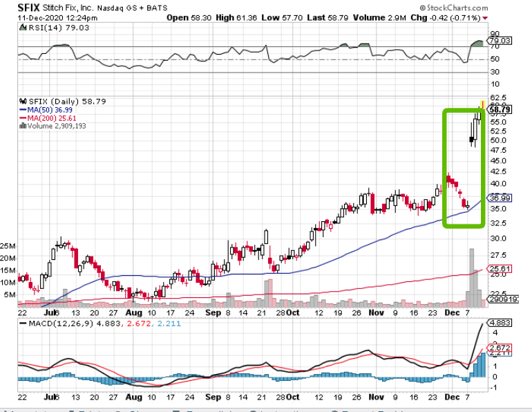Click the 'Stitch Fix, Inc.' company name

coord(68,8)
